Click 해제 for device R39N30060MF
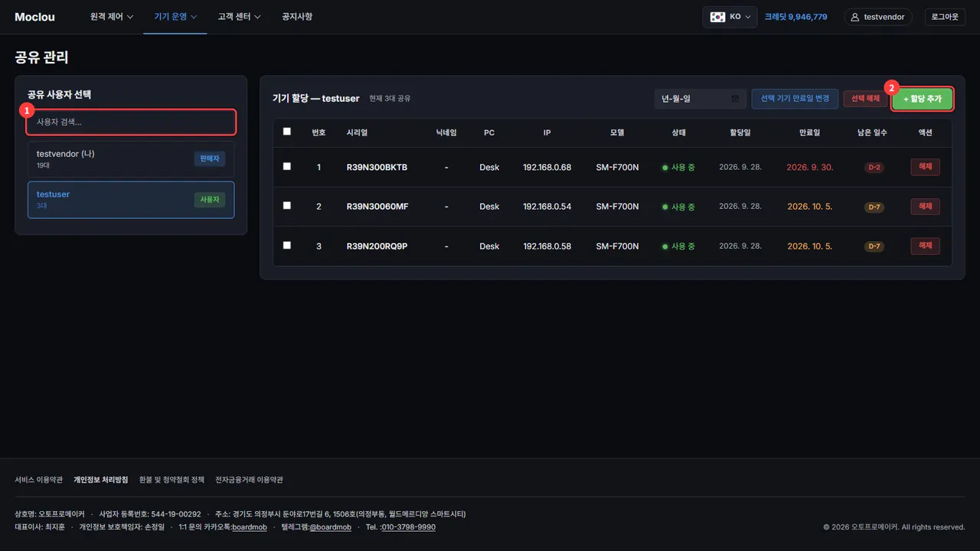The image size is (980, 551). [x=925, y=207]
